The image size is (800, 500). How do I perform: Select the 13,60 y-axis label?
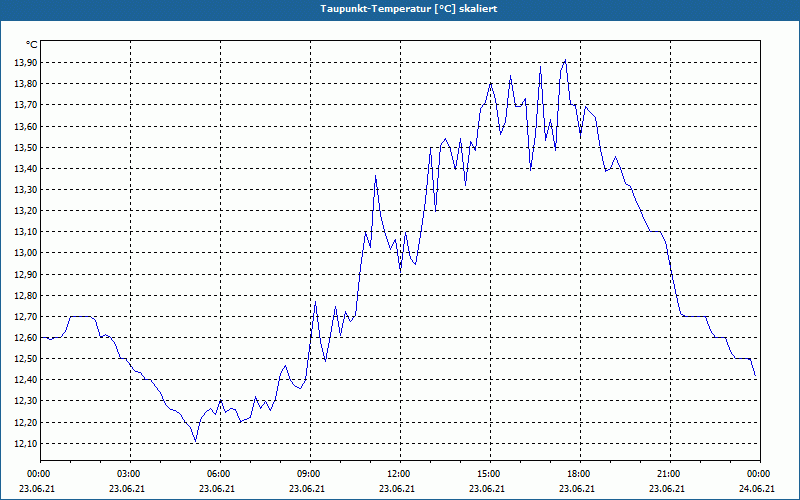pos(26,127)
